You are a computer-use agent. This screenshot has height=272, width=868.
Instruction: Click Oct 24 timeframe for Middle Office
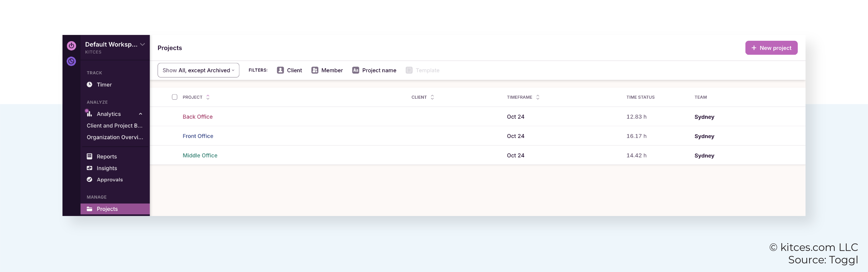point(516,155)
